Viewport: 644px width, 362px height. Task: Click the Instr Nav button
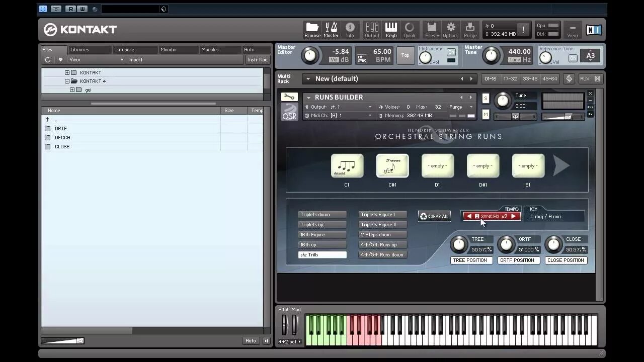pyautogui.click(x=257, y=60)
